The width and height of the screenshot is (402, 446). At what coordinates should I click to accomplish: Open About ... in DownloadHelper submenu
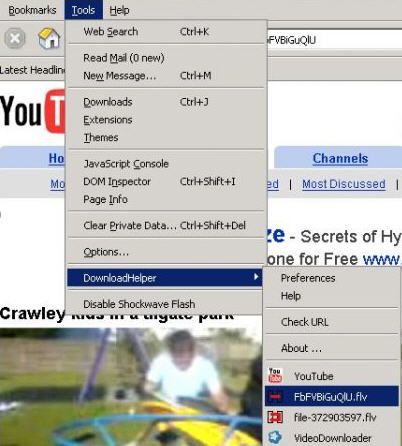tap(332, 348)
